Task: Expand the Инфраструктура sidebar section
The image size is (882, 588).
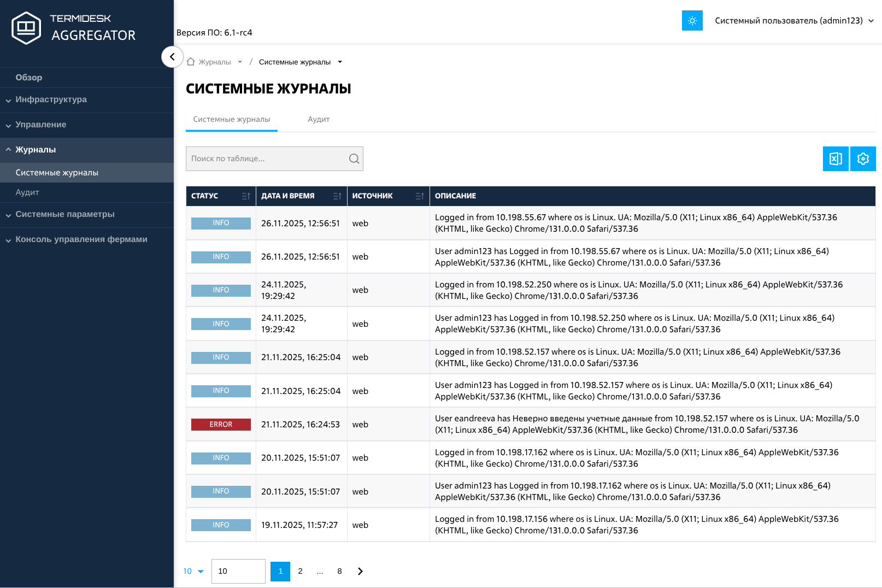Action: 51,99
